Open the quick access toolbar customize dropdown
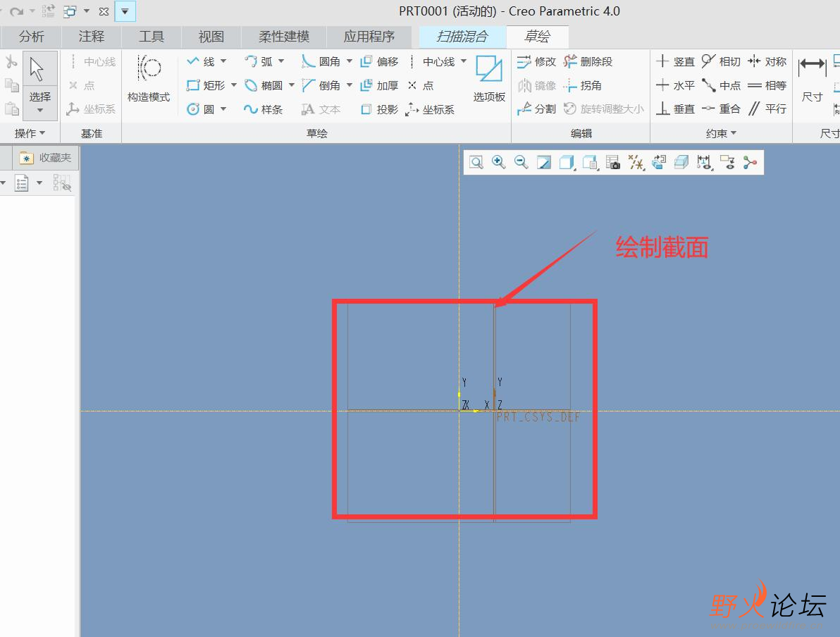The image size is (840, 637). click(x=125, y=11)
